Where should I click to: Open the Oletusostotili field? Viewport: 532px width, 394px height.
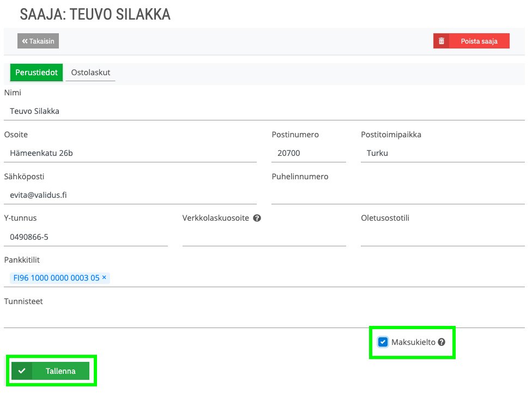(443, 237)
